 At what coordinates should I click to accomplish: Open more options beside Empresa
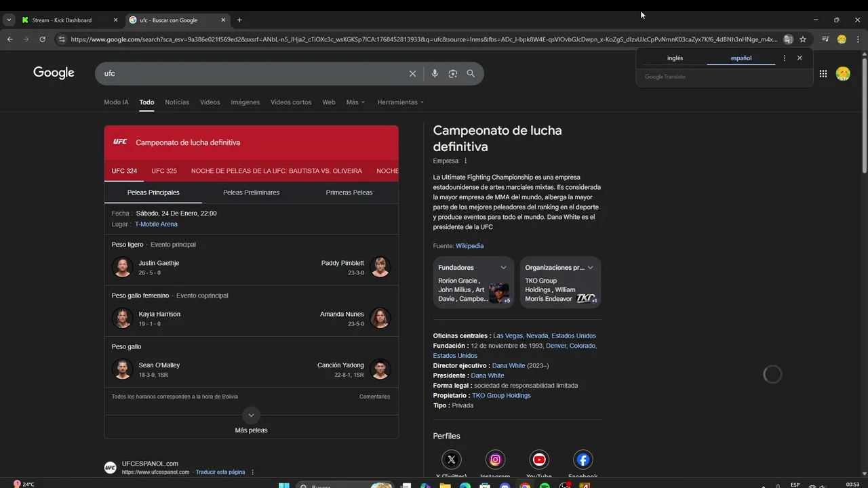465,161
